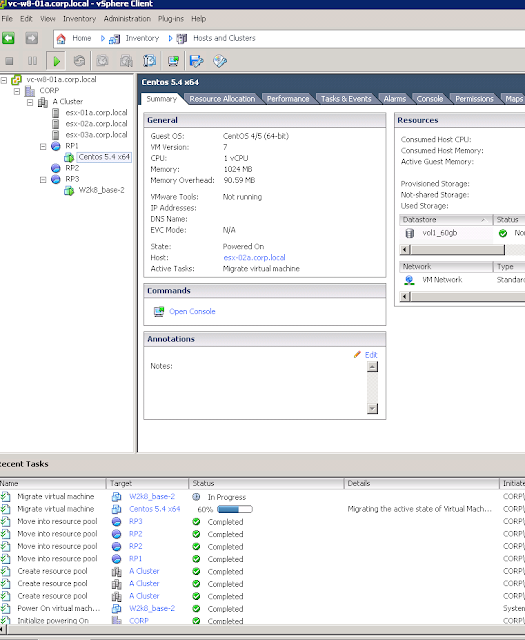Screen dimensions: 525x640
Task: Click the Power Off stop toolbar icon
Action: point(9,61)
